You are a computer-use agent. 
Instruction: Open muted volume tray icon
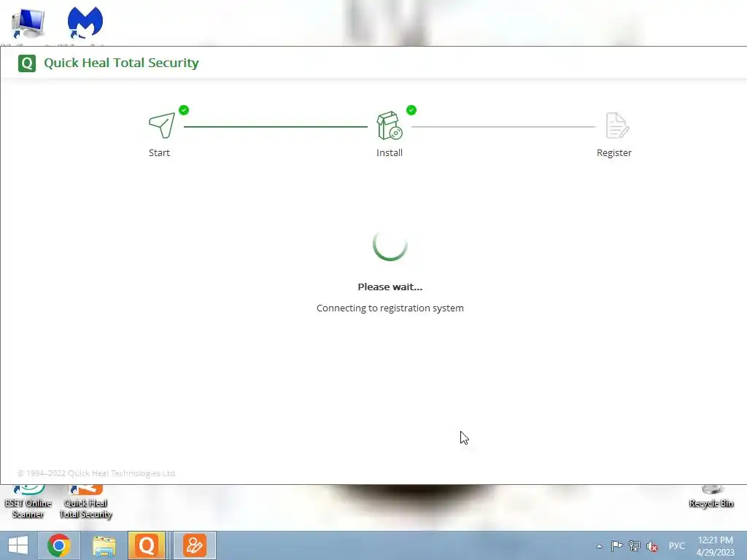pyautogui.click(x=651, y=546)
